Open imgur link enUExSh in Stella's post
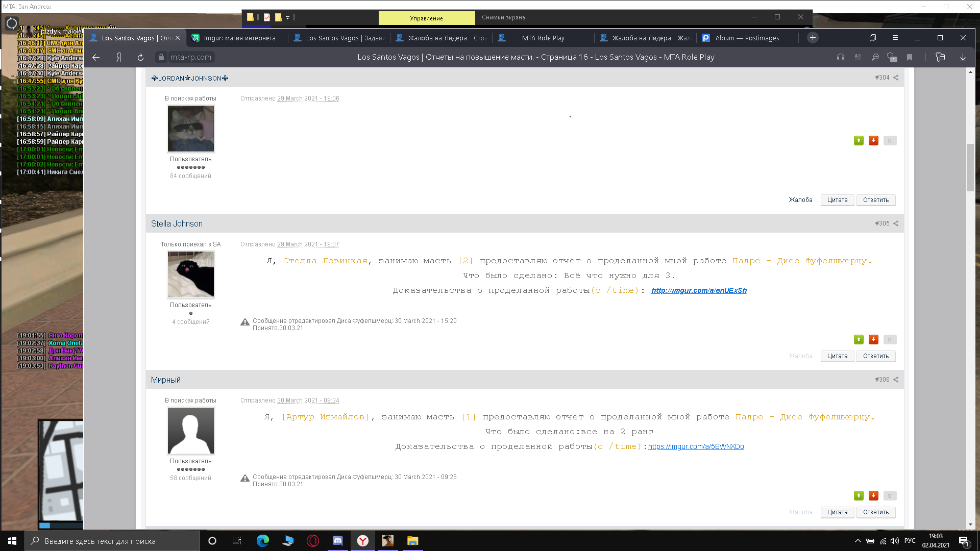Viewport: 980px width, 551px height. 699,290
